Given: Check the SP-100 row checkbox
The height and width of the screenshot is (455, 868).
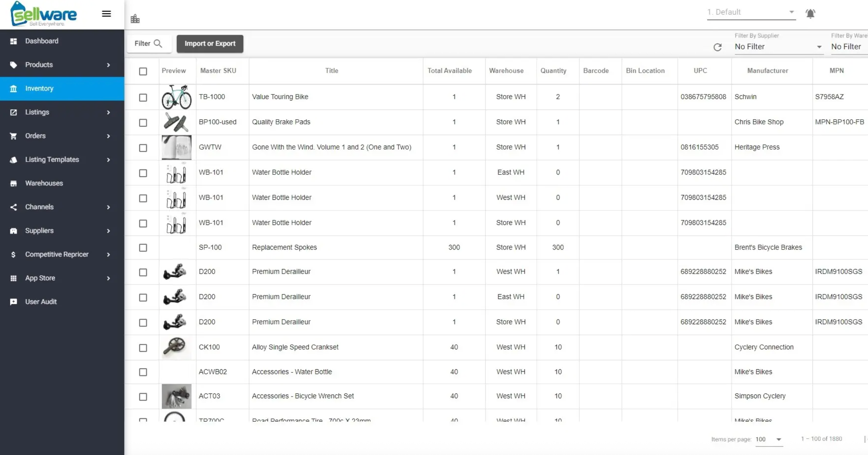Looking at the screenshot, I should click(143, 247).
